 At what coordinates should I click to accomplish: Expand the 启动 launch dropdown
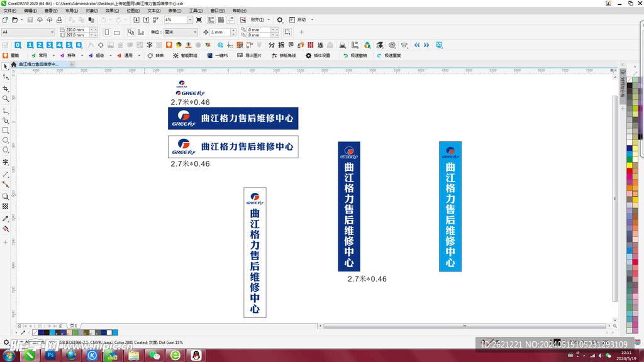click(x=312, y=19)
